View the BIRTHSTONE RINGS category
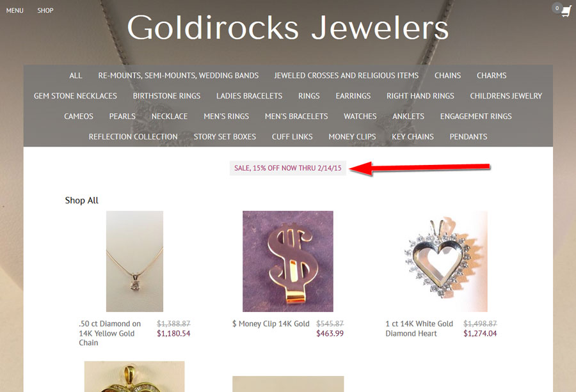This screenshot has width=576, height=392. (x=166, y=96)
